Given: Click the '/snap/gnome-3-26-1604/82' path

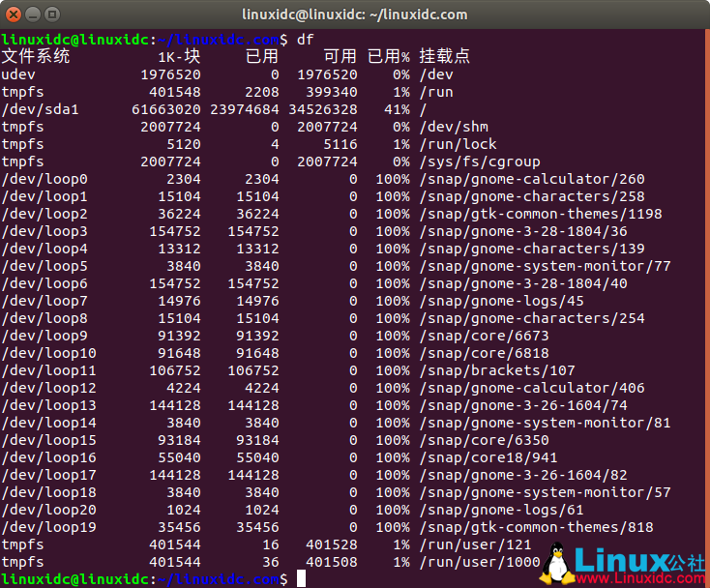Looking at the screenshot, I should click(x=523, y=475).
